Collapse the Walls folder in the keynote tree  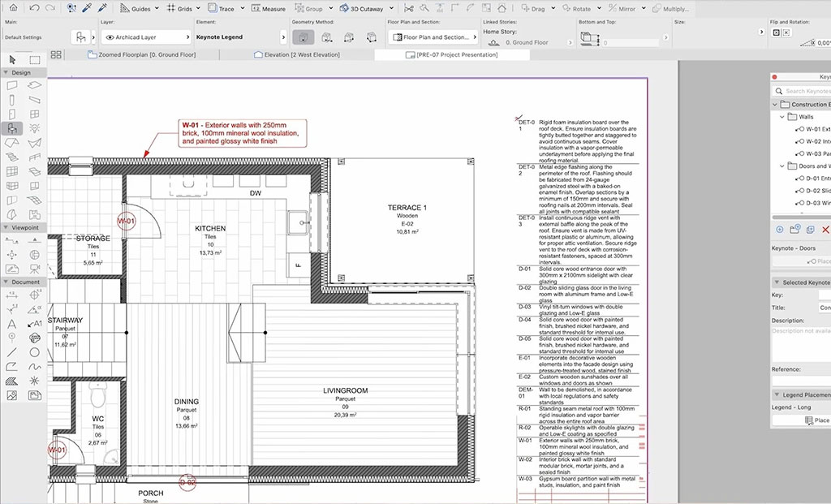781,117
